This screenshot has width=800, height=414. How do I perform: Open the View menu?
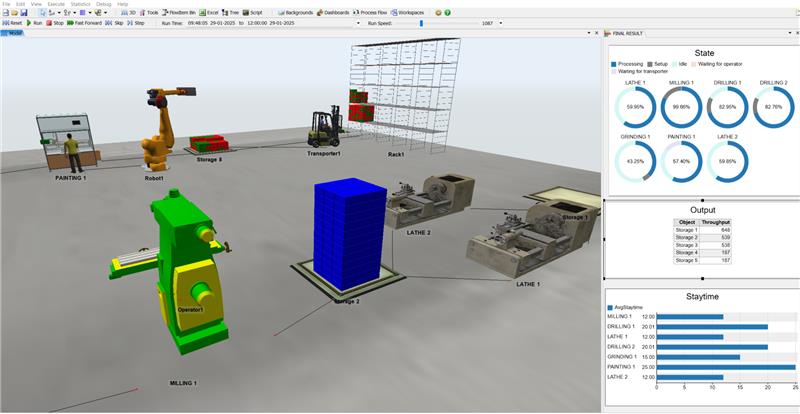36,4
